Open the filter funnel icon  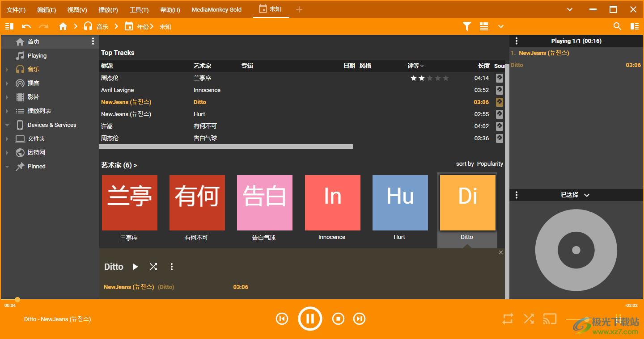pyautogui.click(x=466, y=26)
